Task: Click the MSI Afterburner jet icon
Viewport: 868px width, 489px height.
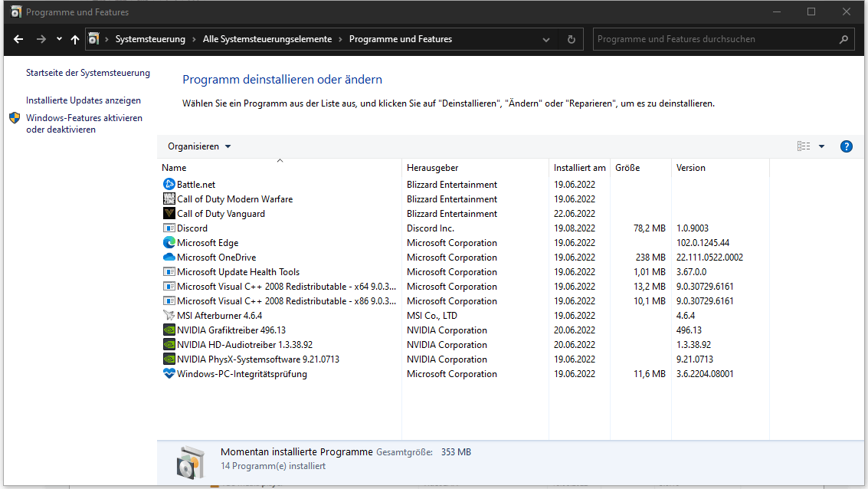Action: pyautogui.click(x=169, y=315)
